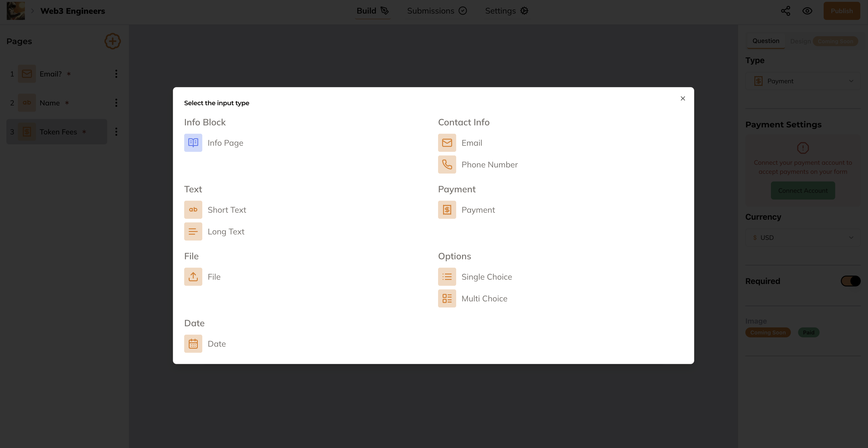Add a new page with plus icon
Image resolution: width=868 pixels, height=448 pixels.
click(112, 41)
